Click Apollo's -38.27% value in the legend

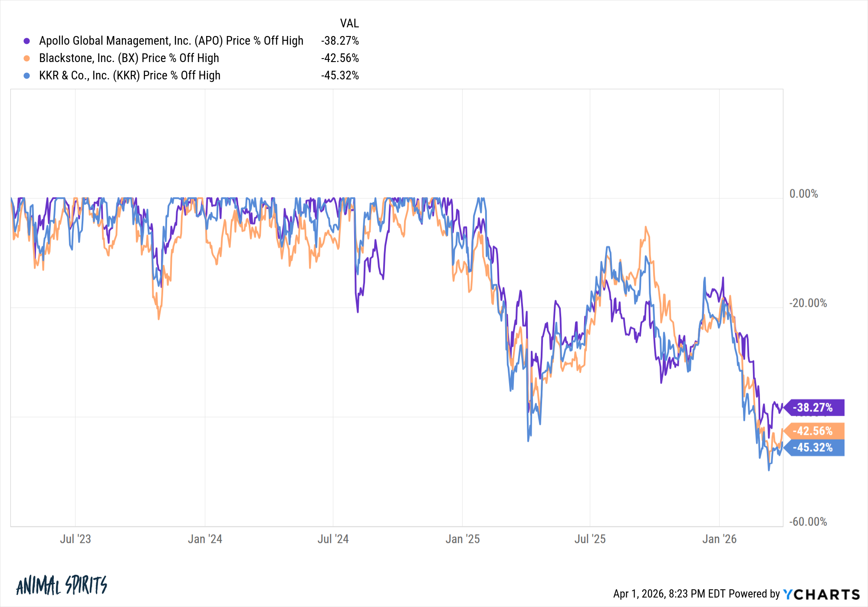coord(340,41)
